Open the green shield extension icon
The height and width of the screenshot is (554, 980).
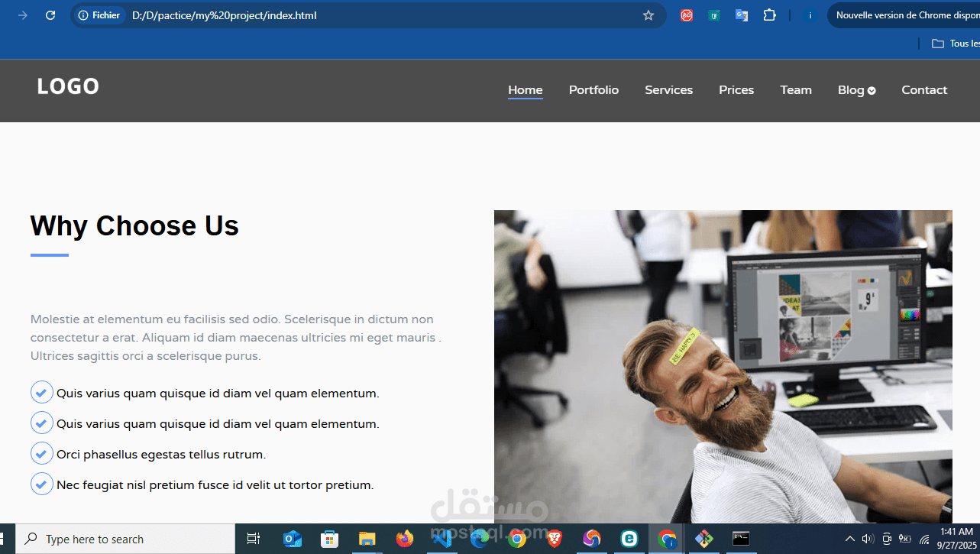[x=714, y=15]
